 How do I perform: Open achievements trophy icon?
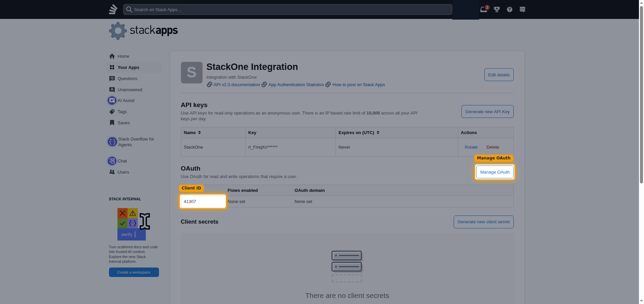point(497,9)
